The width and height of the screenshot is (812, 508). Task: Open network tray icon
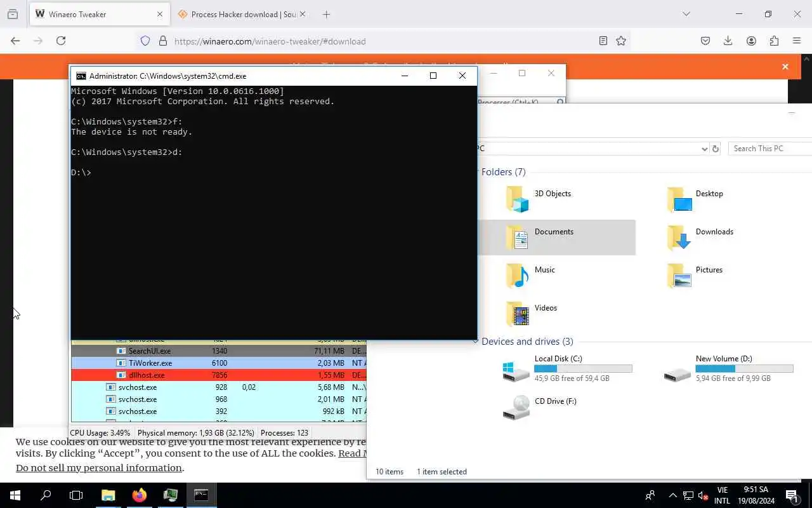tap(688, 495)
